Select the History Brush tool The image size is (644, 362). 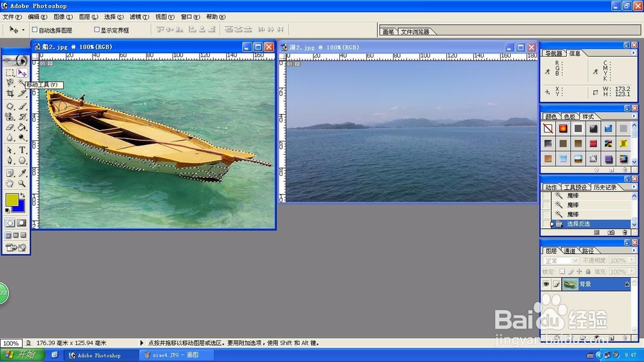22,117
